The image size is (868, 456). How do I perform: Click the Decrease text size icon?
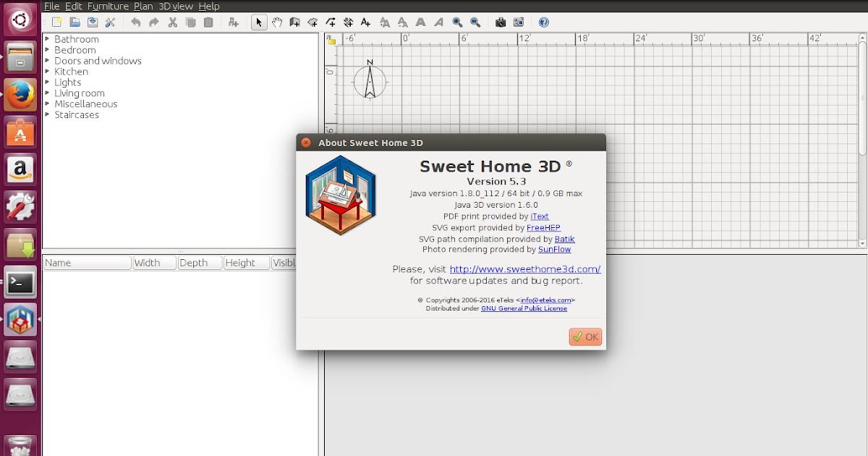click(403, 22)
